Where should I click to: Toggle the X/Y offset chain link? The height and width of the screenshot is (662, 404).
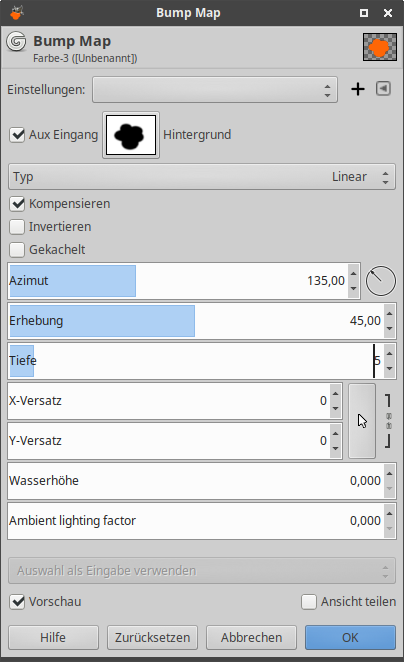pos(388,421)
